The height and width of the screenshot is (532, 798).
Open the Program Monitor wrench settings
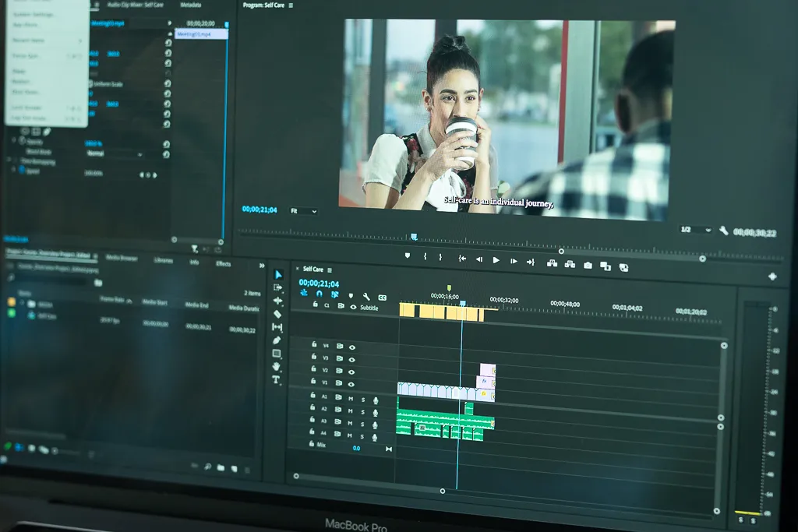point(723,231)
